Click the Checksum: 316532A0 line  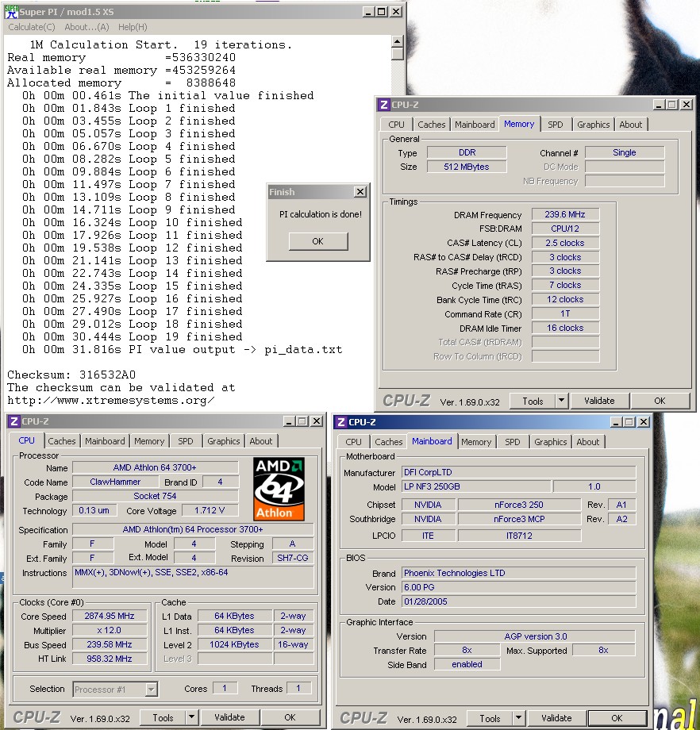tap(71, 375)
